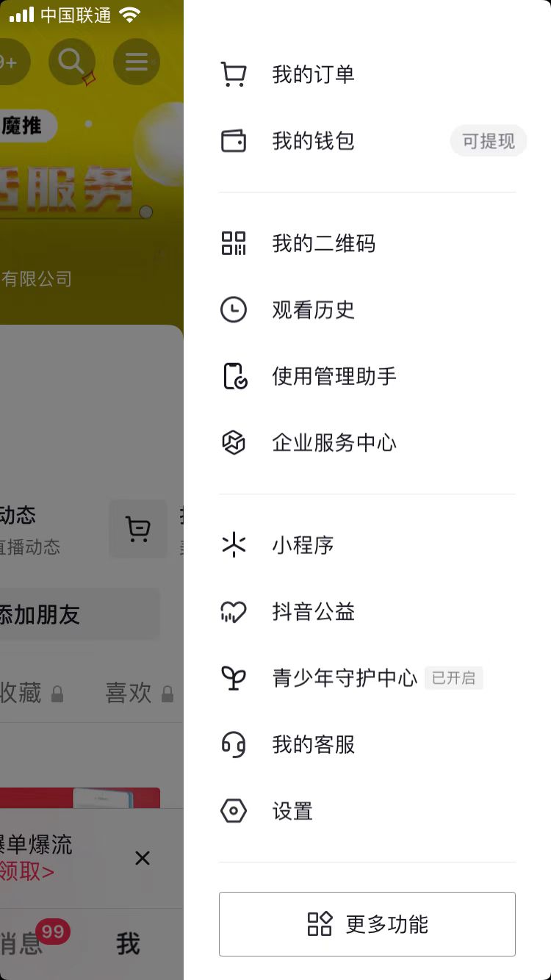Click the 我的钱包 wallet icon
The width and height of the screenshot is (551, 980).
[x=234, y=140]
